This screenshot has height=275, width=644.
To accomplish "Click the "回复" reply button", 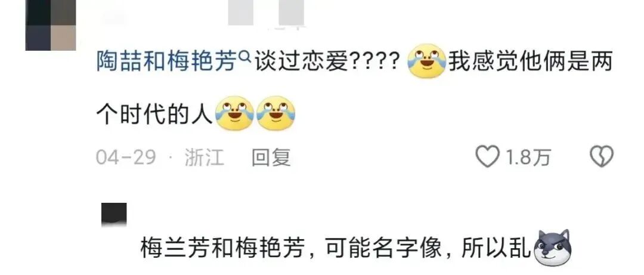I will pyautogui.click(x=271, y=157).
